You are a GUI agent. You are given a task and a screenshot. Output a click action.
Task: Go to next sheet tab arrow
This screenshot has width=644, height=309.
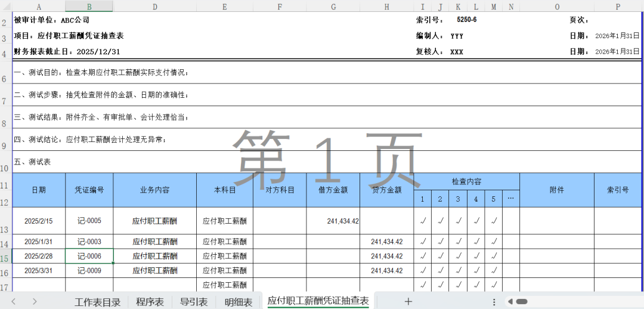point(35,302)
